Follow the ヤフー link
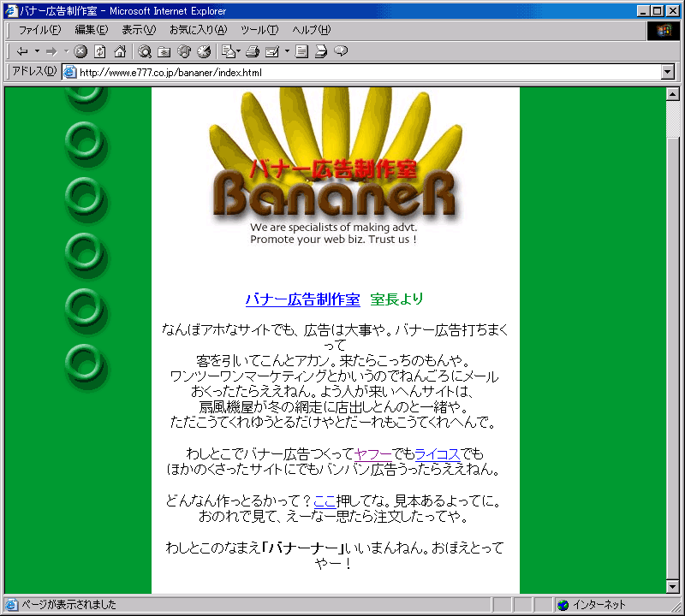The height and width of the screenshot is (616, 685). [372, 454]
